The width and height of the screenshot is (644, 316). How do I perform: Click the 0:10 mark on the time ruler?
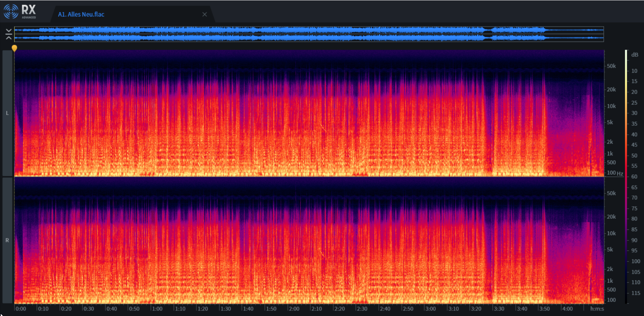[43, 309]
